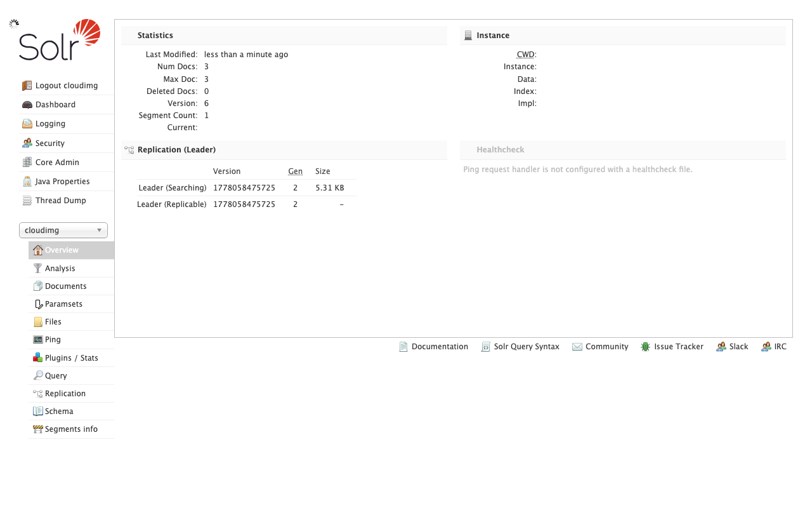This screenshot has height=508, width=812.
Task: Open the Logging menu item
Action: [x=67, y=124]
